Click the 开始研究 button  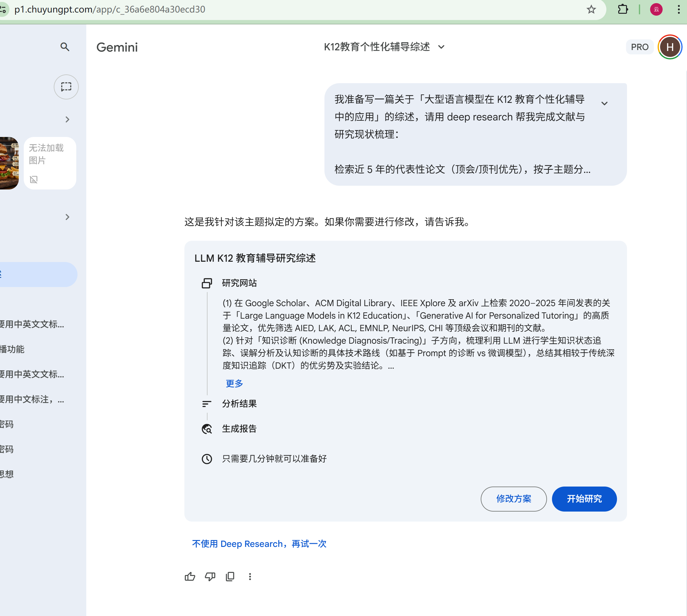(x=584, y=498)
